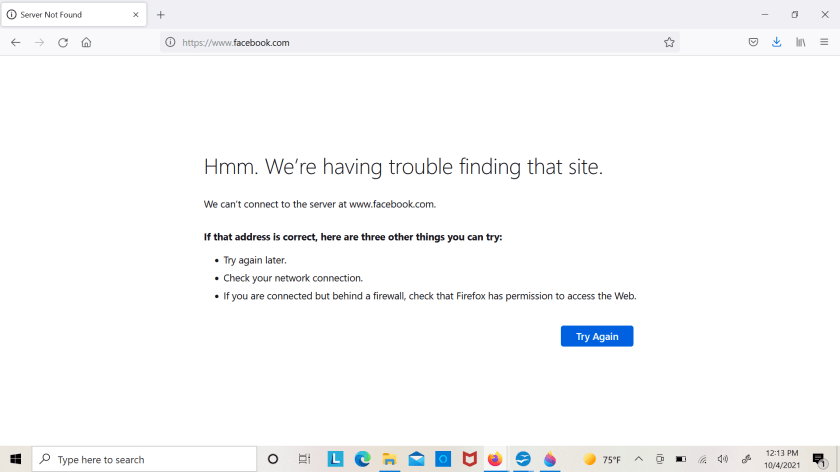Open the Save to Pocket icon
The width and height of the screenshot is (840, 472).
click(753, 43)
